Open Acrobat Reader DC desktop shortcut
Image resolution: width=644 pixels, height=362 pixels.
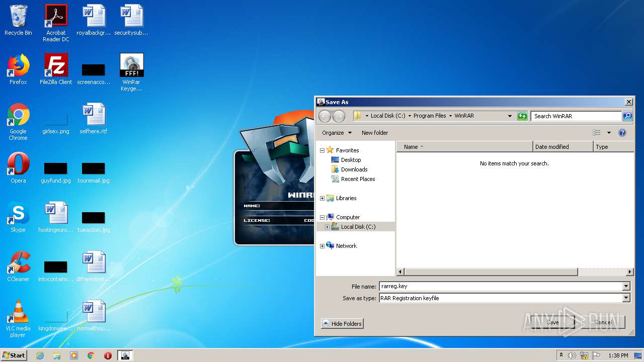pos(56,23)
